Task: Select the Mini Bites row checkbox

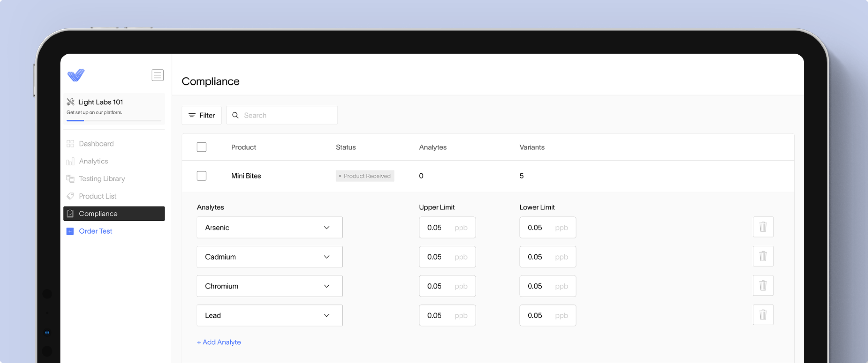Action: [202, 176]
